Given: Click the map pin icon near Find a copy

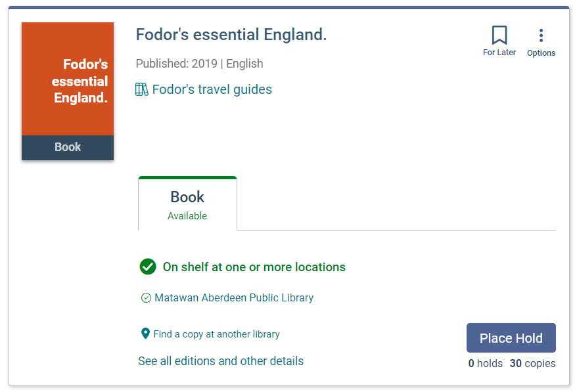Looking at the screenshot, I should click(145, 334).
